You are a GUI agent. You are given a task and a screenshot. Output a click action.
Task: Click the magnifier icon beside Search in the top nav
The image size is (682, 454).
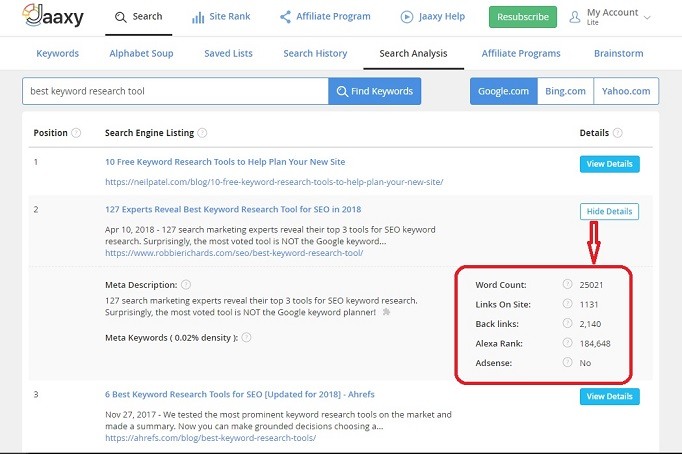point(120,17)
